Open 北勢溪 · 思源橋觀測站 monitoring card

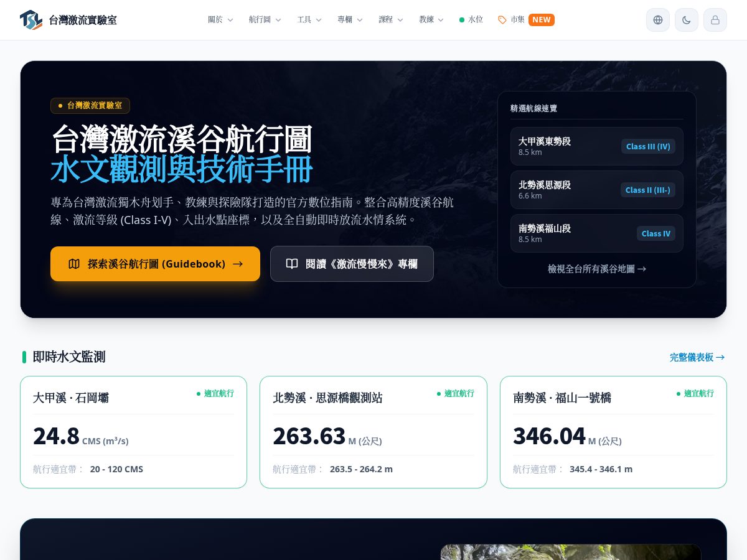point(374,432)
